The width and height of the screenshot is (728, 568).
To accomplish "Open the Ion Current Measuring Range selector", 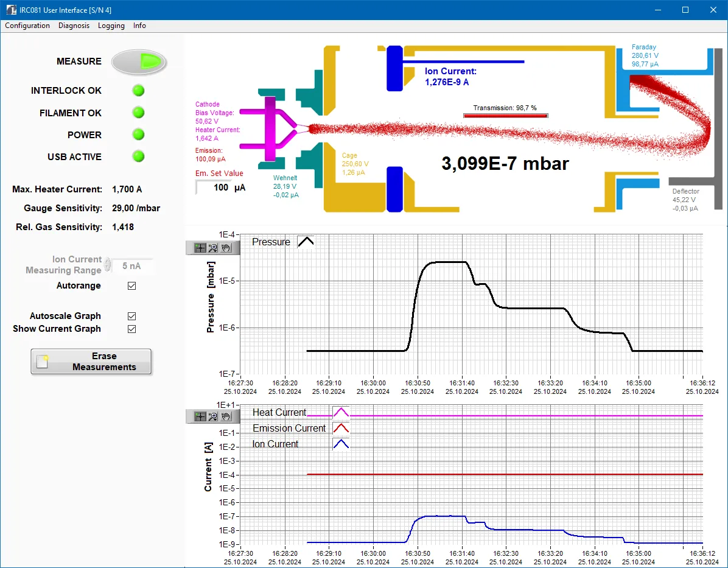I will pos(132,265).
